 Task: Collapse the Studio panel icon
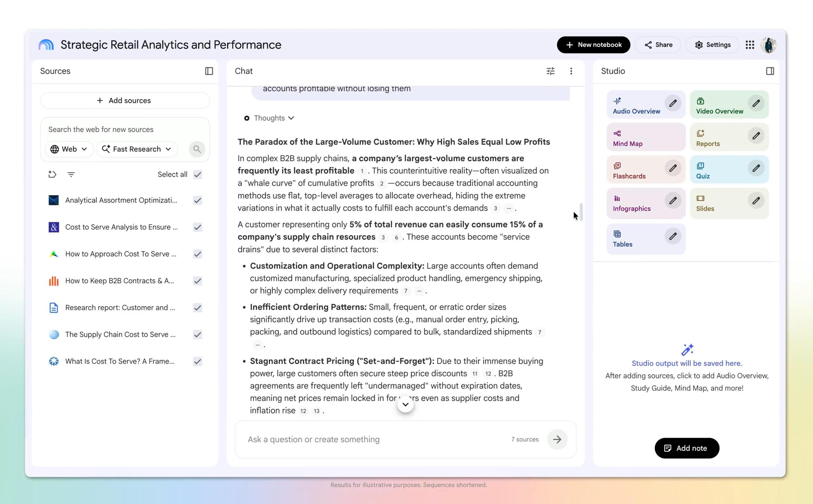tap(770, 71)
